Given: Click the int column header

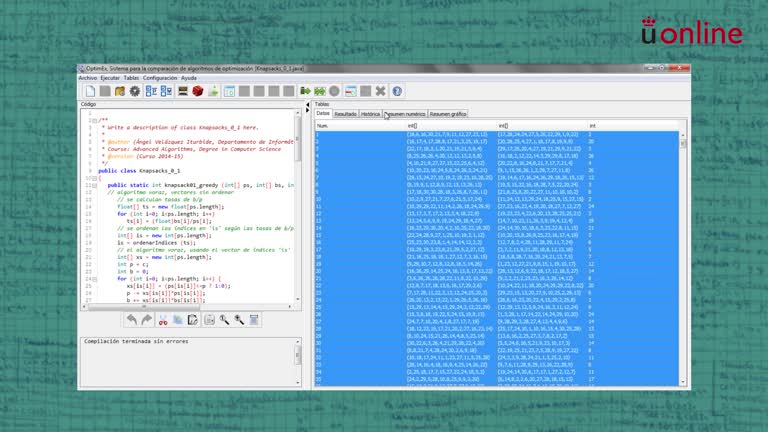Looking at the screenshot, I should click(x=633, y=126).
